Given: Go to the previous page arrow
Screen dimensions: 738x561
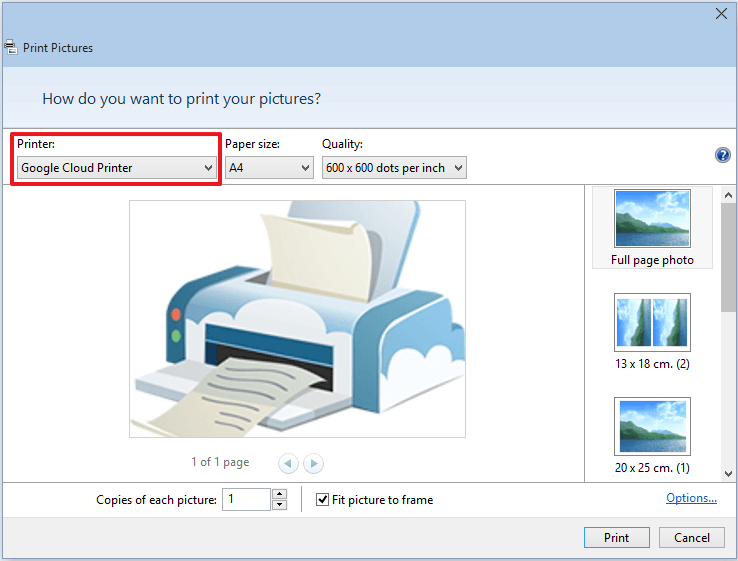Looking at the screenshot, I should [x=288, y=463].
